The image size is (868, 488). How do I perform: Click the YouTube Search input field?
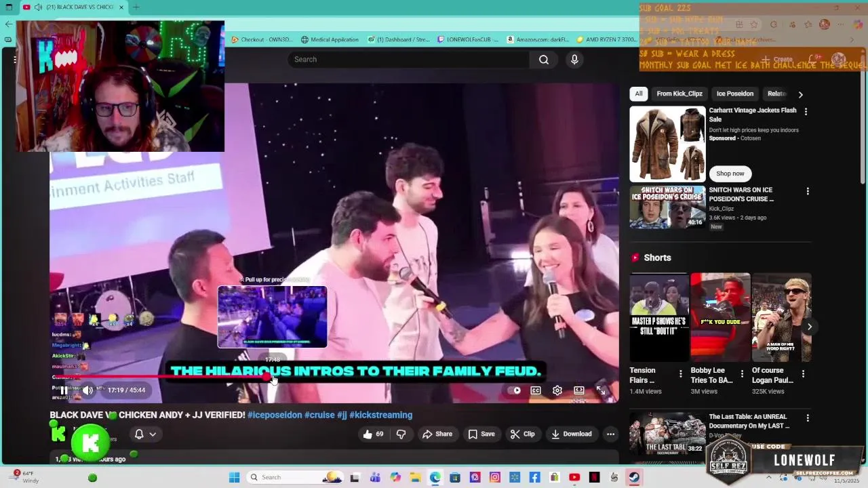click(409, 60)
